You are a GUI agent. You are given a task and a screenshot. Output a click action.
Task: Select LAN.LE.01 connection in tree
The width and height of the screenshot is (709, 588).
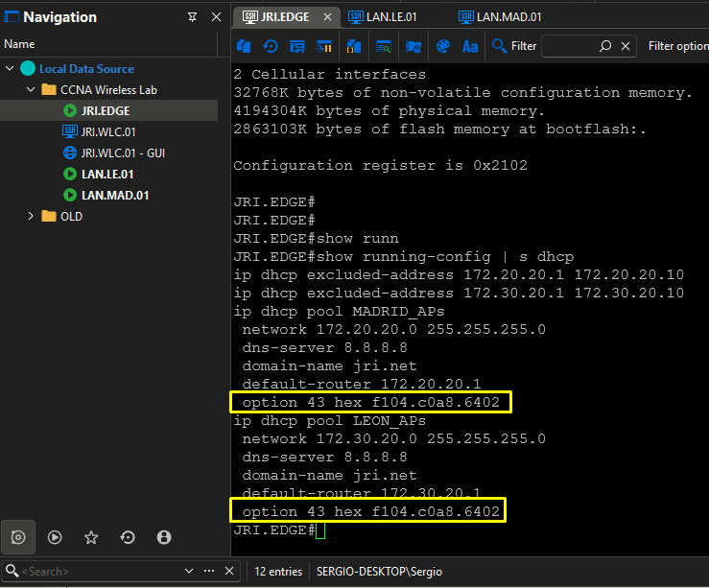[x=107, y=174]
